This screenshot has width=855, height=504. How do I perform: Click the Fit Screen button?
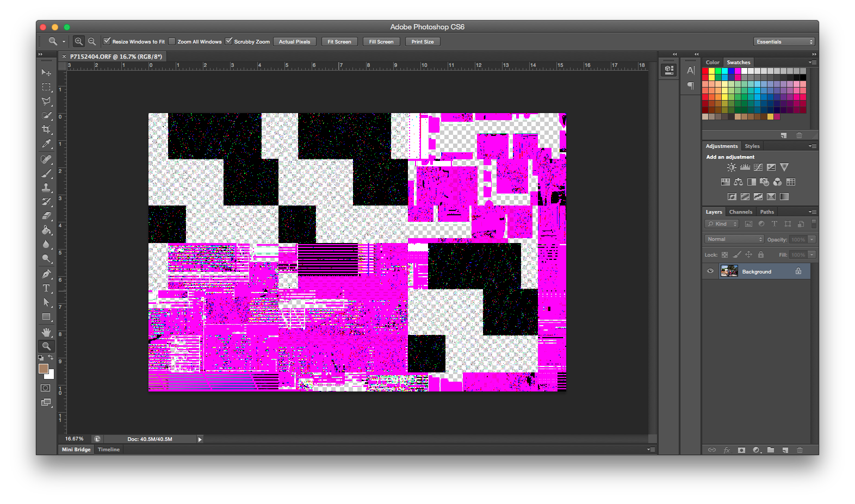[x=339, y=42]
